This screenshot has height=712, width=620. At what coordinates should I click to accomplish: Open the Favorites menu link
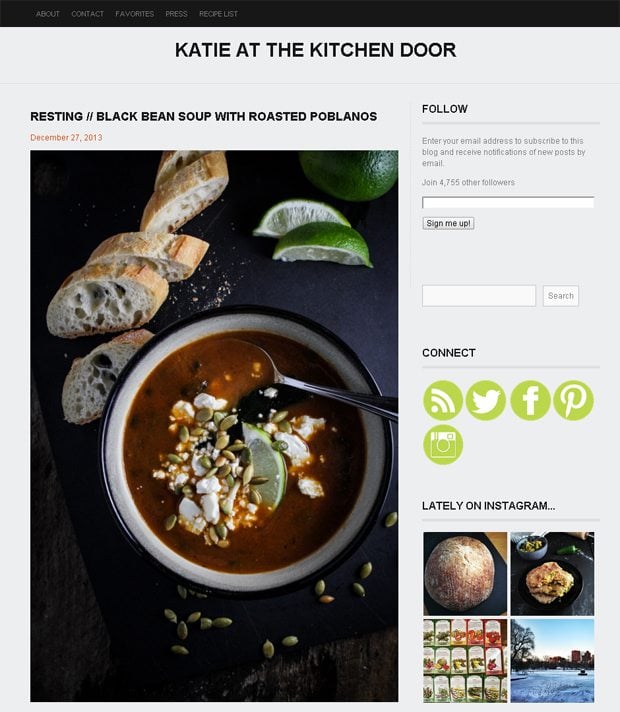tap(134, 14)
